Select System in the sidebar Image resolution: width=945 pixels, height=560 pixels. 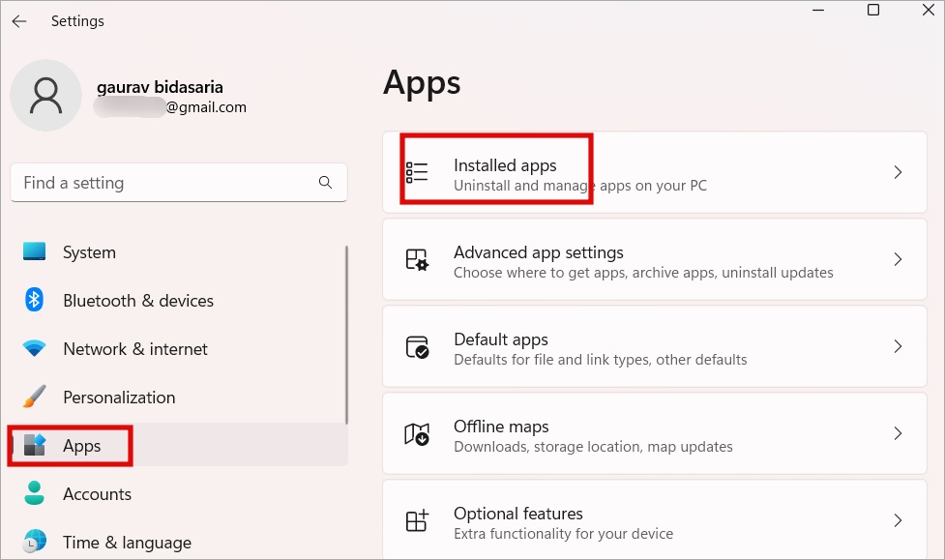point(89,252)
